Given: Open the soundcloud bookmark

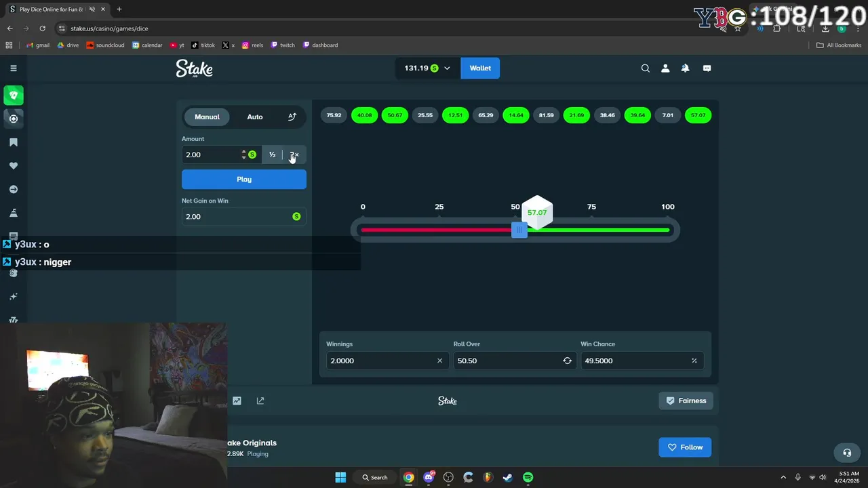Looking at the screenshot, I should pyautogui.click(x=105, y=45).
